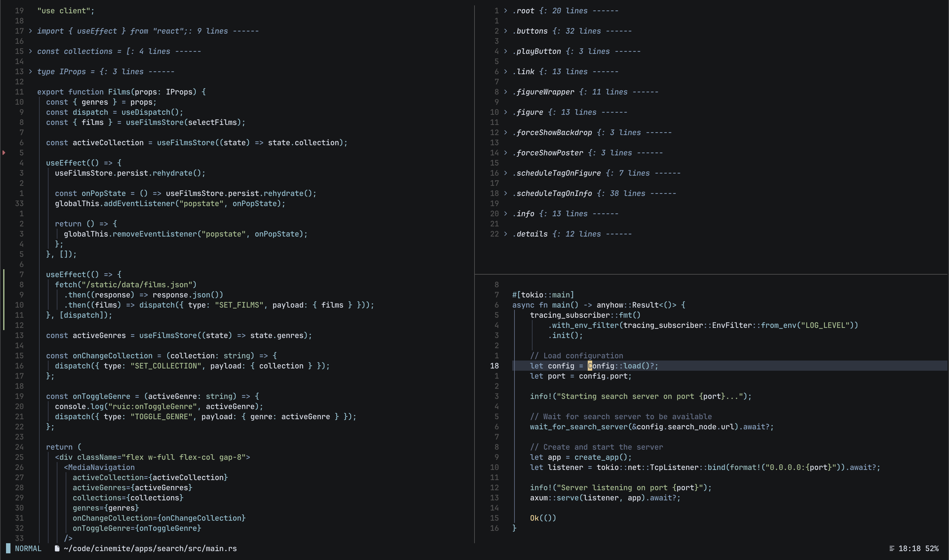Click the red gutter sign marker
This screenshot has height=560, width=949.
(4, 153)
